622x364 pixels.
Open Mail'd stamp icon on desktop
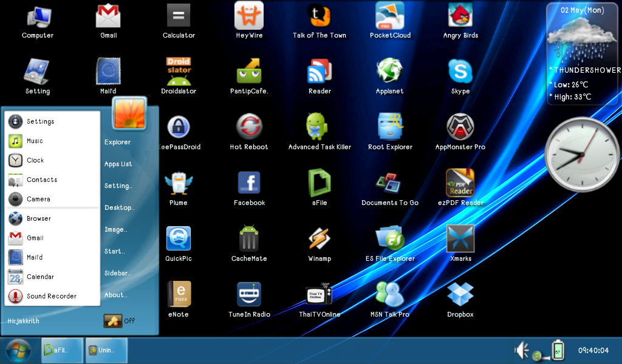[108, 72]
